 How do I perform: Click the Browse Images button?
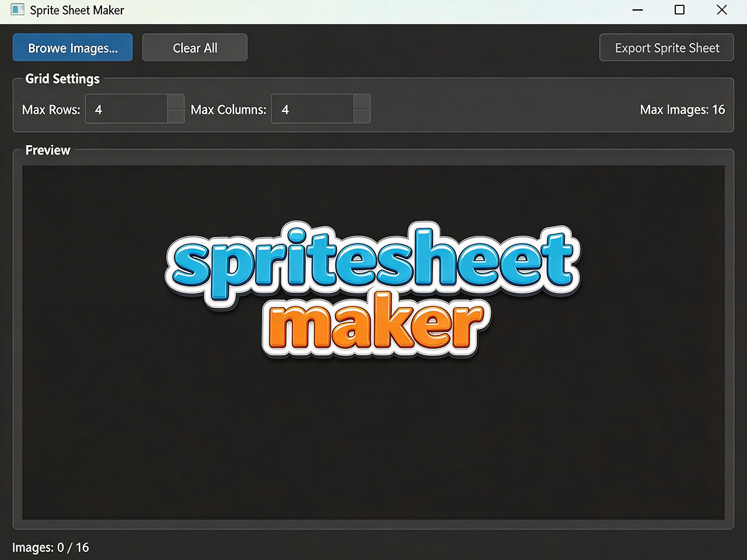[x=73, y=48]
